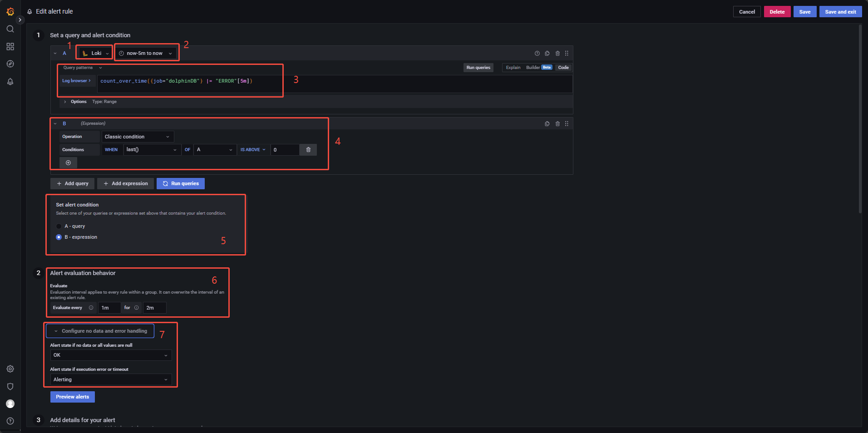This screenshot has width=868, height=433.
Task: Delete query A with the trash icon
Action: point(557,54)
